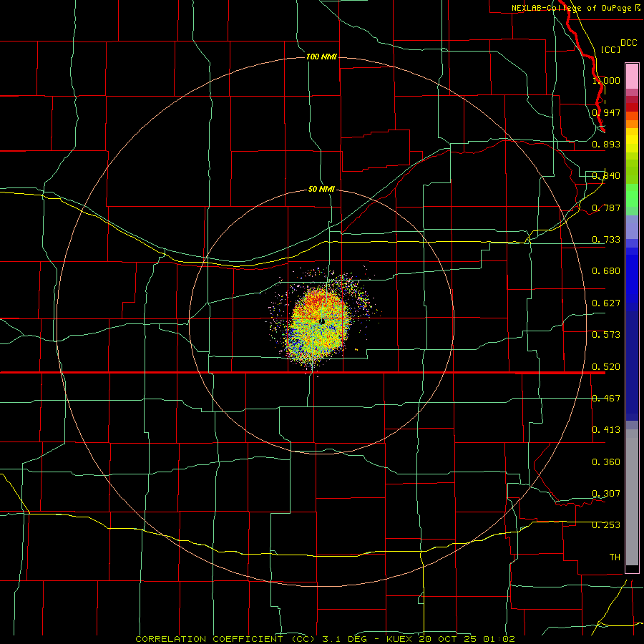Click the 0.307 scale value

click(606, 494)
